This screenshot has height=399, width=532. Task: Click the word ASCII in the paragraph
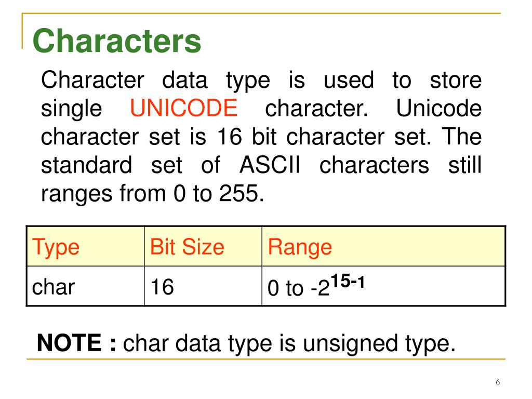coord(270,165)
